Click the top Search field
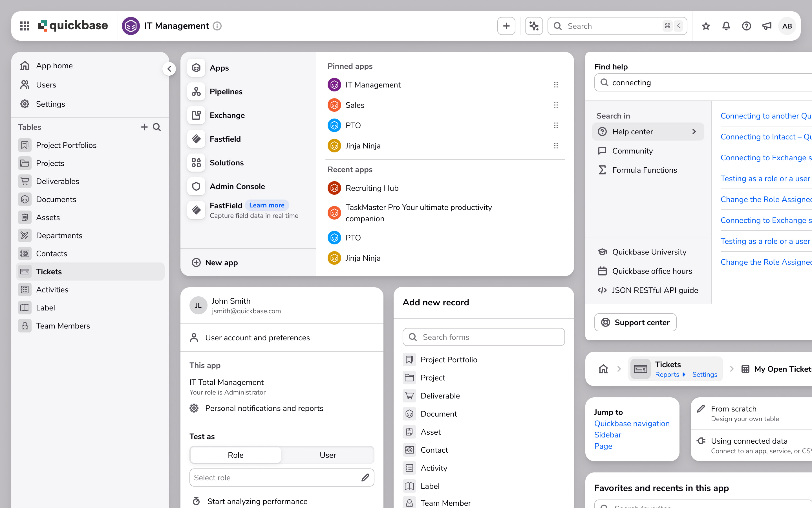This screenshot has height=508, width=812. (x=617, y=26)
